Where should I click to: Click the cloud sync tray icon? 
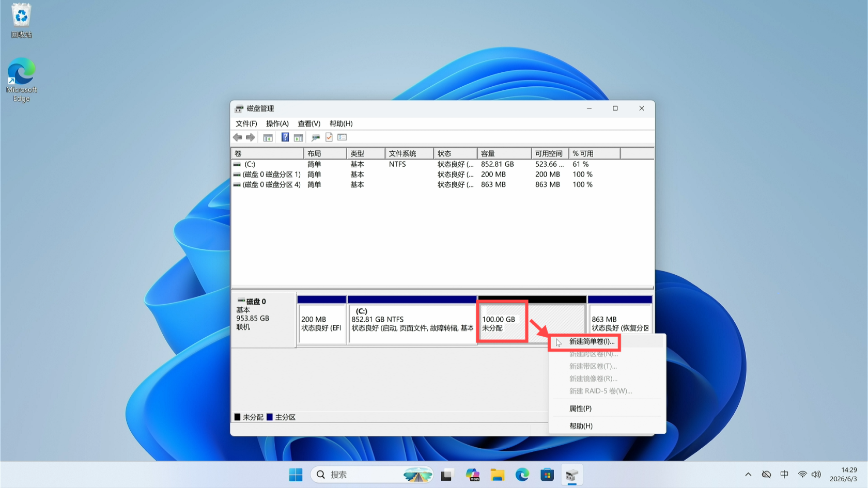tap(767, 475)
